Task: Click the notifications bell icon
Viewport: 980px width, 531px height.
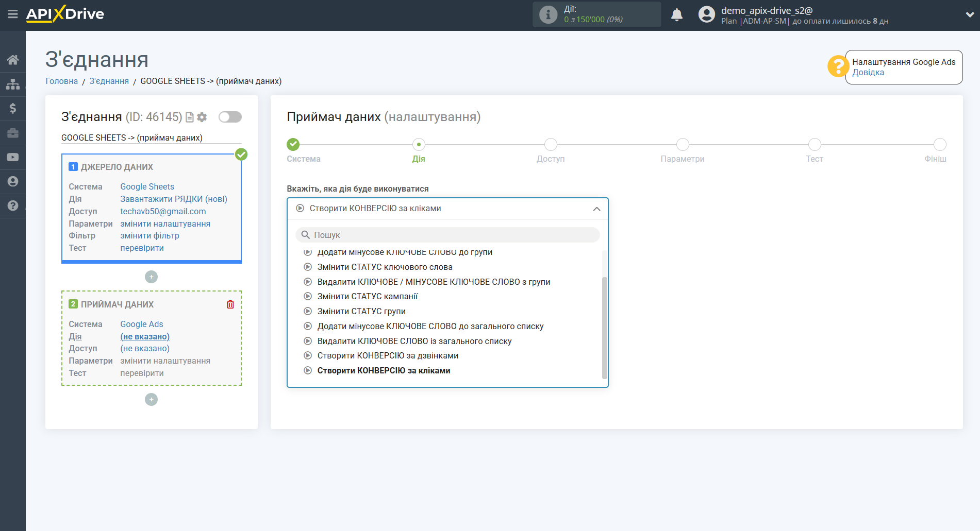Action: [676, 15]
